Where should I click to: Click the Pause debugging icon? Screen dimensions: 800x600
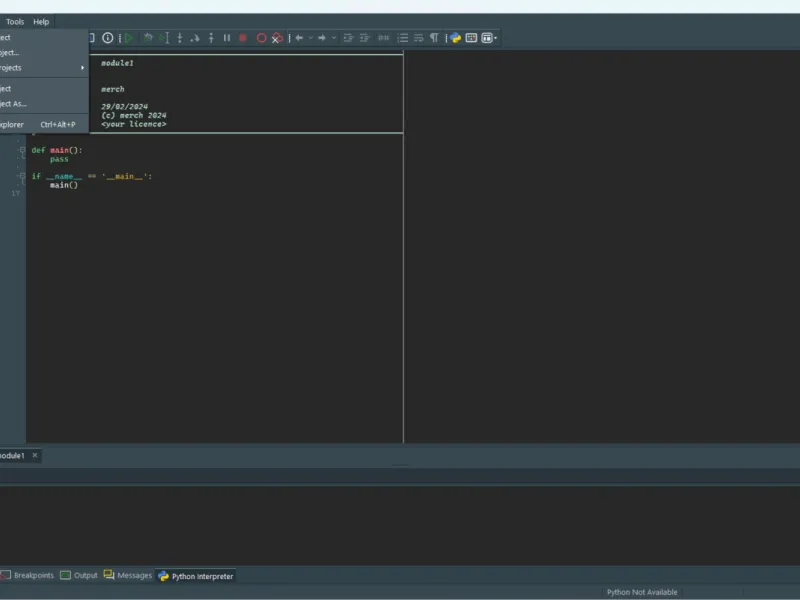pyautogui.click(x=227, y=38)
